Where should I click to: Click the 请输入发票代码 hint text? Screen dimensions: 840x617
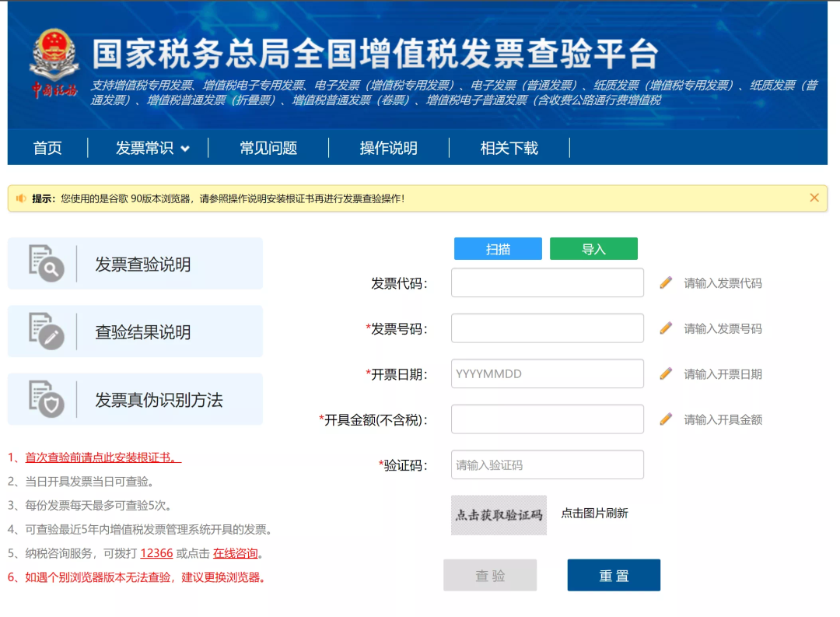click(x=723, y=283)
